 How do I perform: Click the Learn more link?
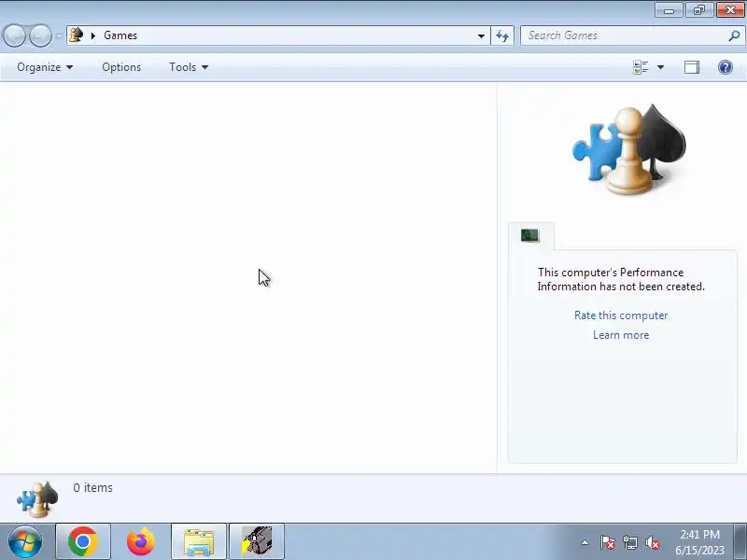621,335
